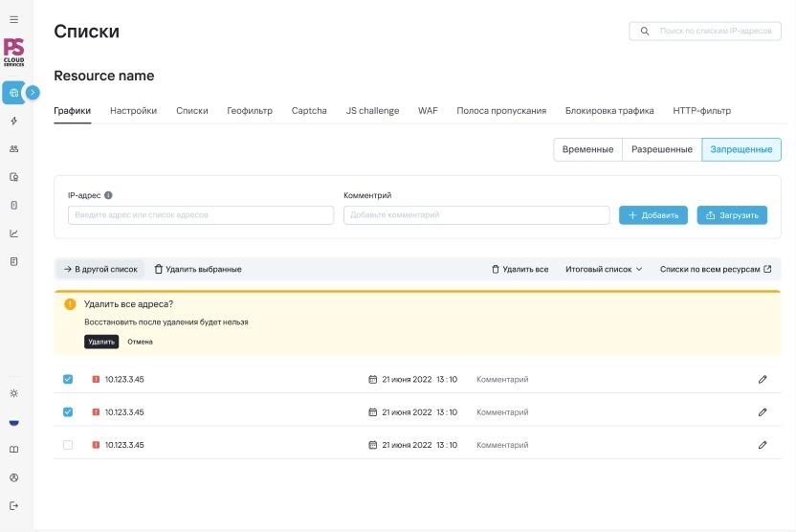The height and width of the screenshot is (532, 796).
Task: Open Списки по всем ресурсам link
Action: (x=716, y=269)
